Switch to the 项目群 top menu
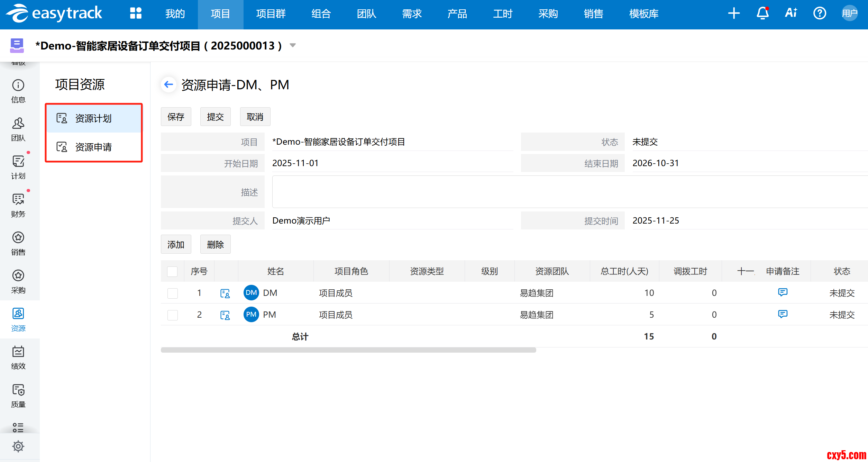The height and width of the screenshot is (462, 868). coord(271,14)
